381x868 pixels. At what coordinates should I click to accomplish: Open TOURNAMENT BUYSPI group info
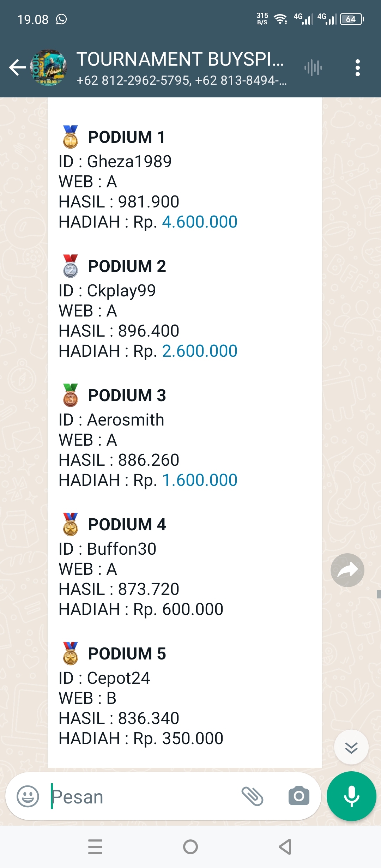coord(180,59)
